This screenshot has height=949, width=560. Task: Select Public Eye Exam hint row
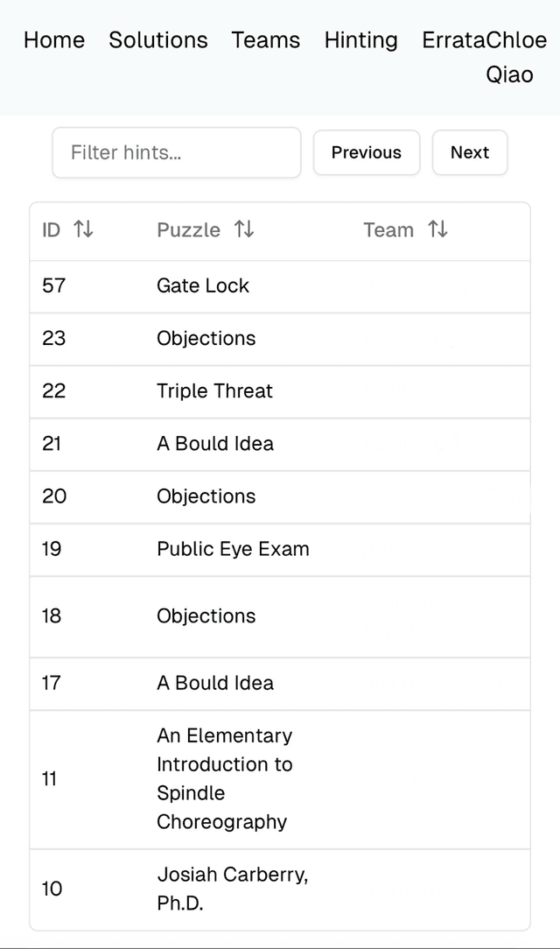[233, 549]
